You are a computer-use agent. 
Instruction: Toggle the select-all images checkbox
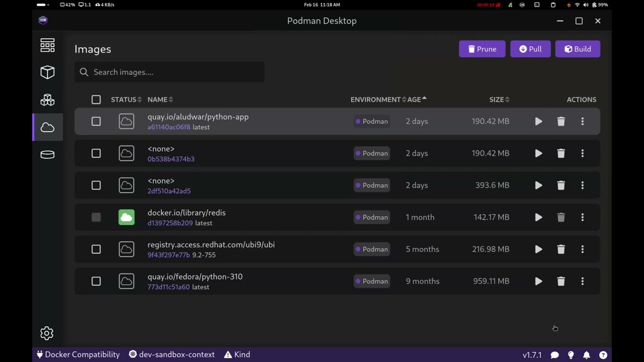(x=96, y=100)
